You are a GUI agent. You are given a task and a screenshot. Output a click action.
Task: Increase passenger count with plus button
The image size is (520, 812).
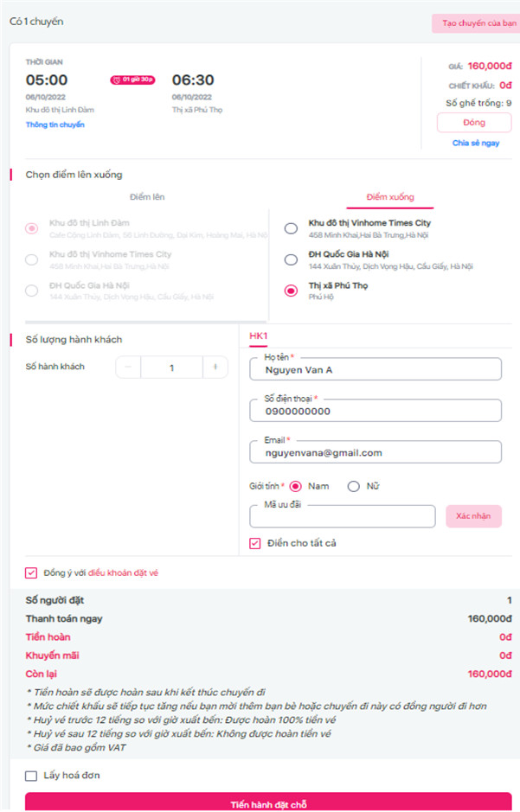pos(215,368)
